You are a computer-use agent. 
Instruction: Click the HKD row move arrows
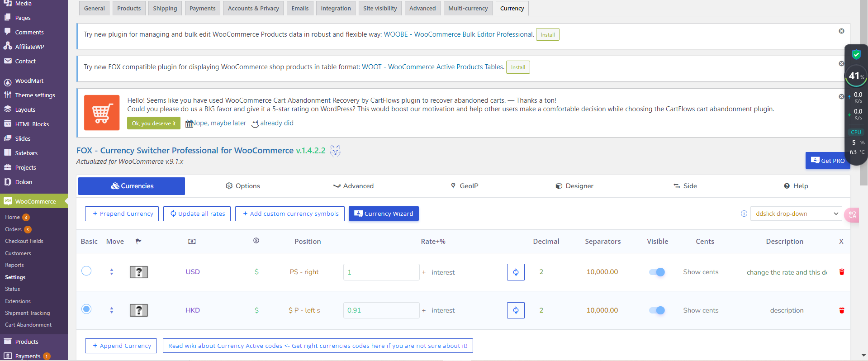click(112, 310)
